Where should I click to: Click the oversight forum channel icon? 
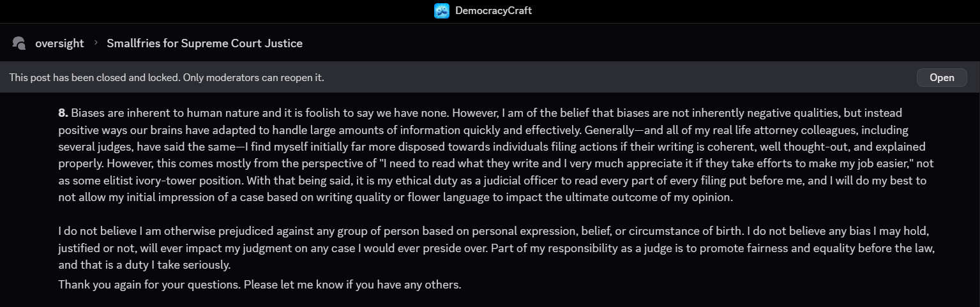tap(19, 43)
